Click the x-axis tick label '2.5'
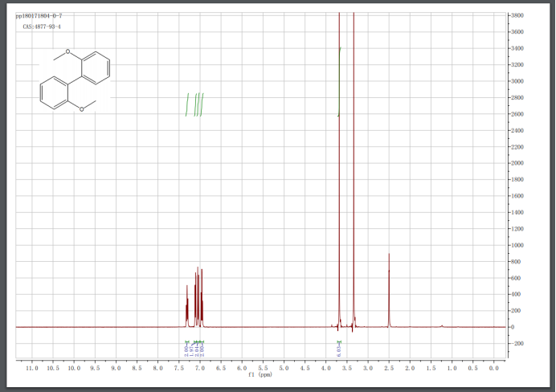556x392 pixels. pos(389,368)
